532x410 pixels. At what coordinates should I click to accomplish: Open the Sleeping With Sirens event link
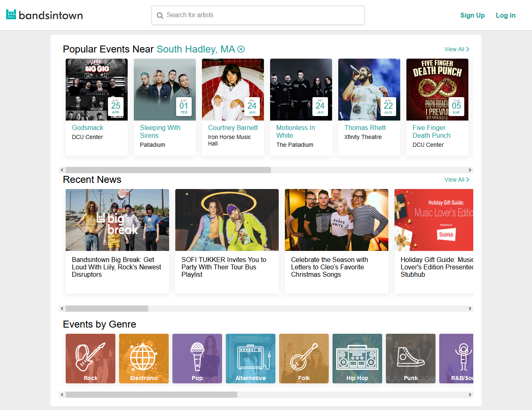(x=160, y=132)
